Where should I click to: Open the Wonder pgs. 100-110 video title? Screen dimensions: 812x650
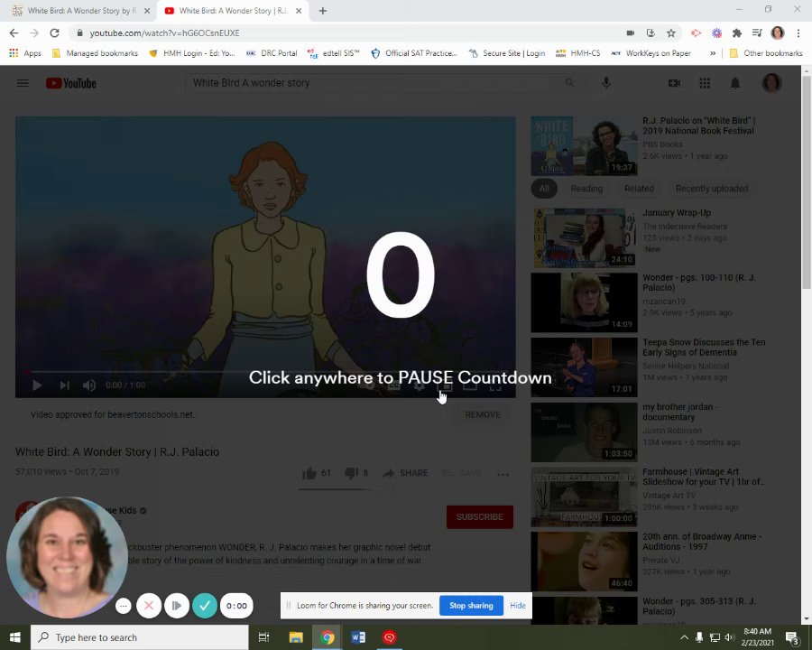click(x=699, y=283)
